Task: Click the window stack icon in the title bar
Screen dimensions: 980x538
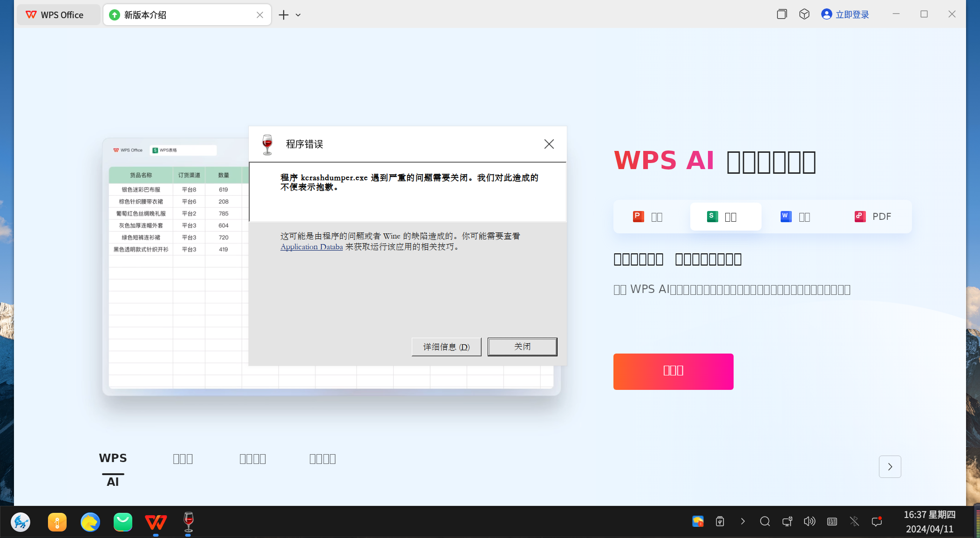Action: tap(782, 14)
